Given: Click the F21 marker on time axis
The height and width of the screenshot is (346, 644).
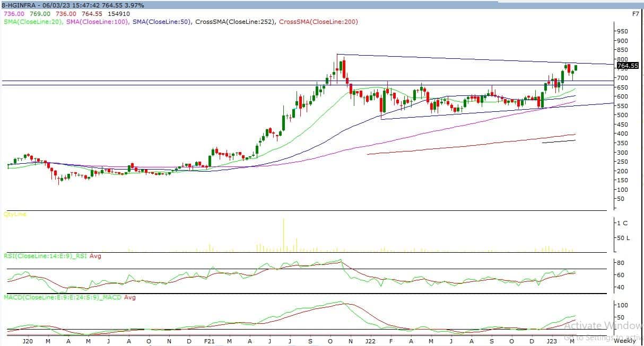Looking at the screenshot, I should pos(208,341).
